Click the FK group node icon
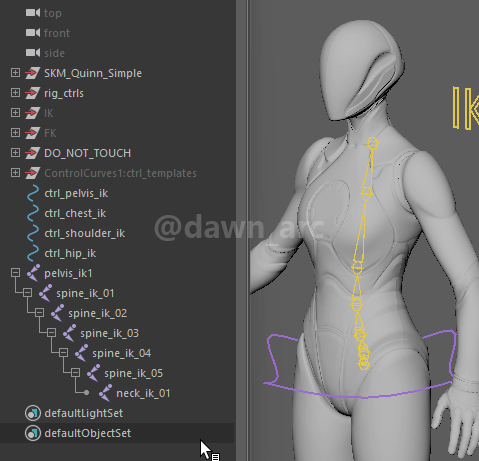 tap(33, 133)
